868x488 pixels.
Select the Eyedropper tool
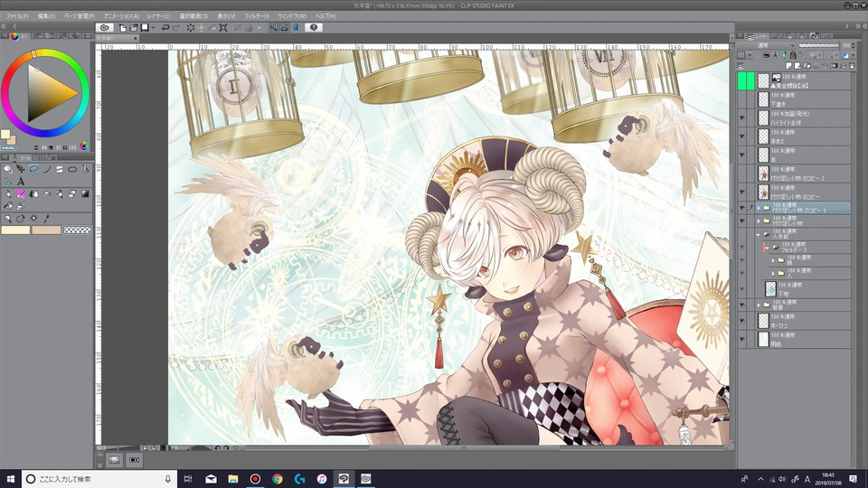[x=46, y=219]
